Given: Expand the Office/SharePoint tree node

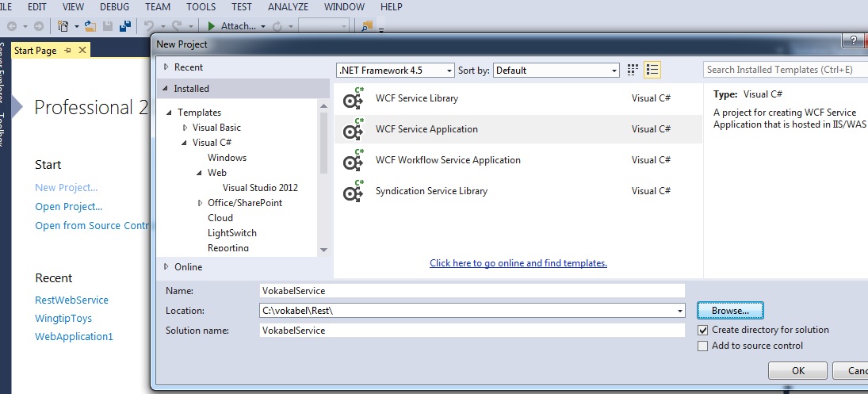Looking at the screenshot, I should pos(200,203).
